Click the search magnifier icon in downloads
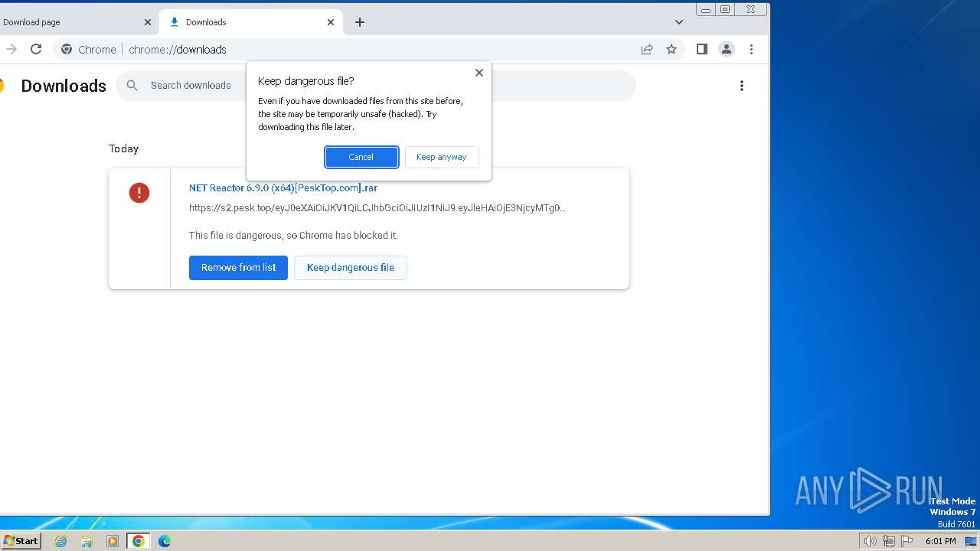The image size is (980, 551). point(132,86)
